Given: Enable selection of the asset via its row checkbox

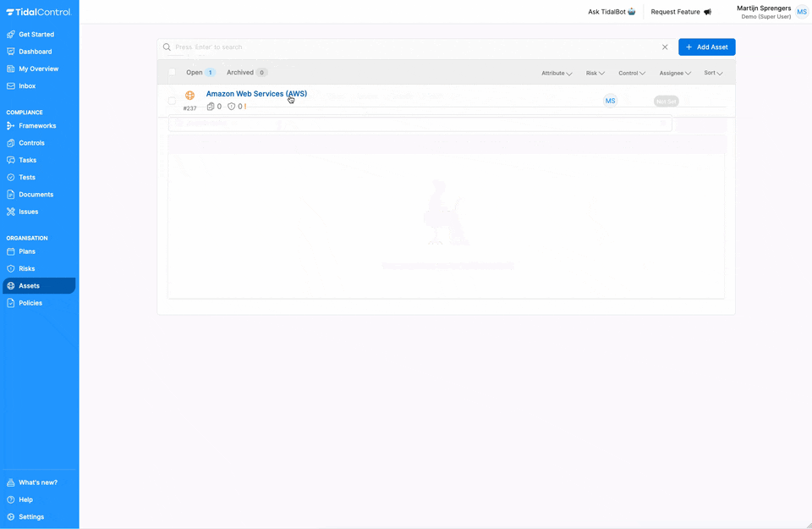Looking at the screenshot, I should (x=172, y=100).
